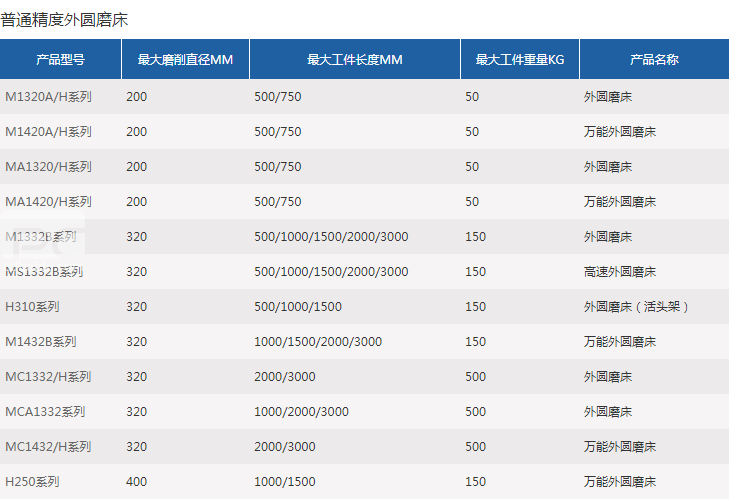This screenshot has width=730, height=501.
Task: Click the MC1432/H系列 model link
Action: point(48,447)
